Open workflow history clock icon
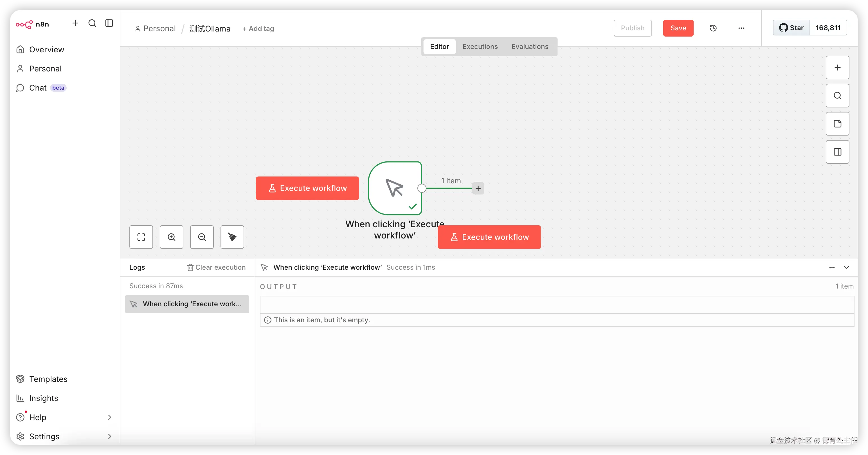 [x=713, y=28]
